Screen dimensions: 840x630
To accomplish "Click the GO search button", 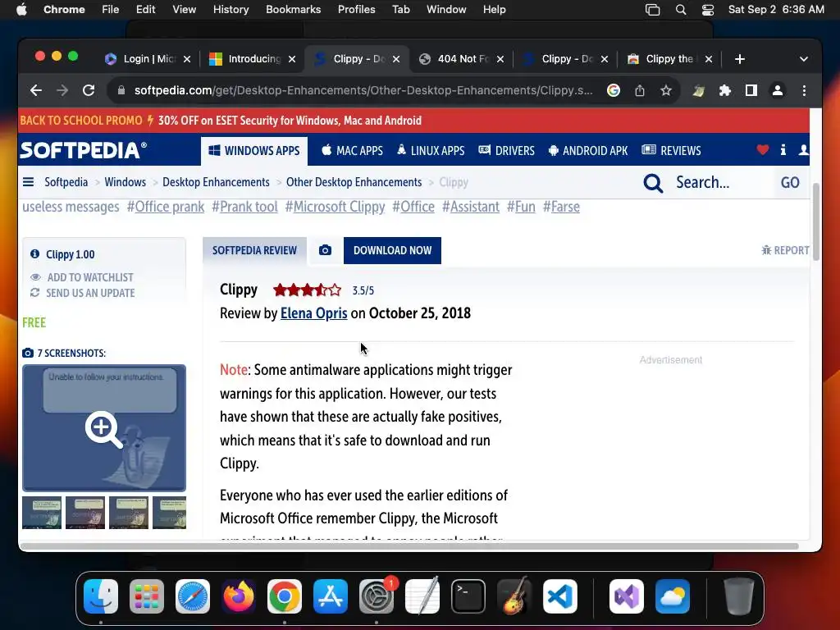I will tap(790, 183).
